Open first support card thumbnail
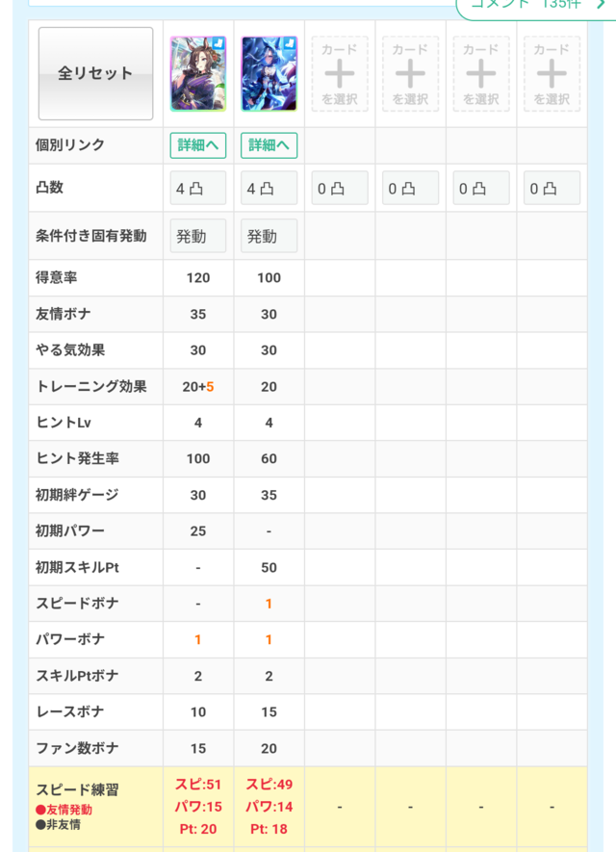Screen dimensions: 616x852 tap(198, 73)
